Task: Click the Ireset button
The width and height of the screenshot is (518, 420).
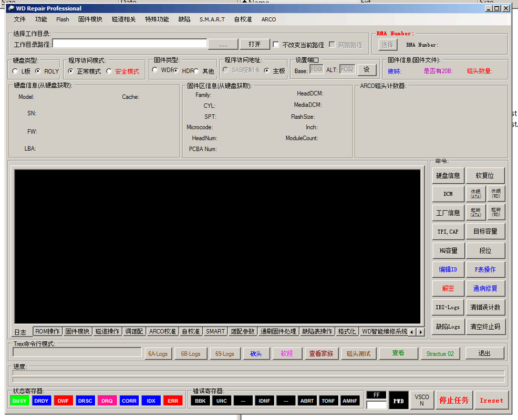Action: coord(491,401)
